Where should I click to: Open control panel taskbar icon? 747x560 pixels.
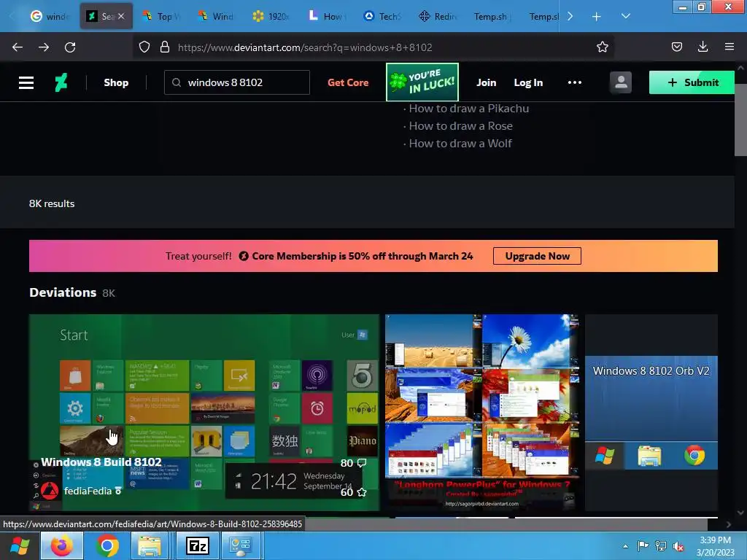point(239,545)
